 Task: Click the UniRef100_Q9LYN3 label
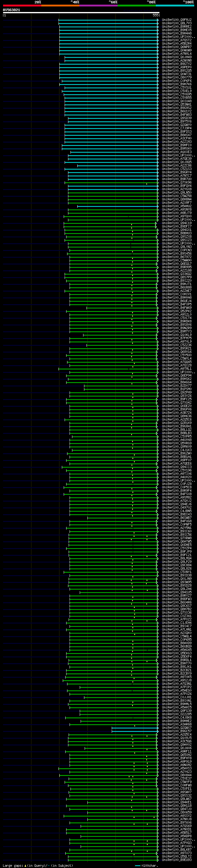(177, 247)
